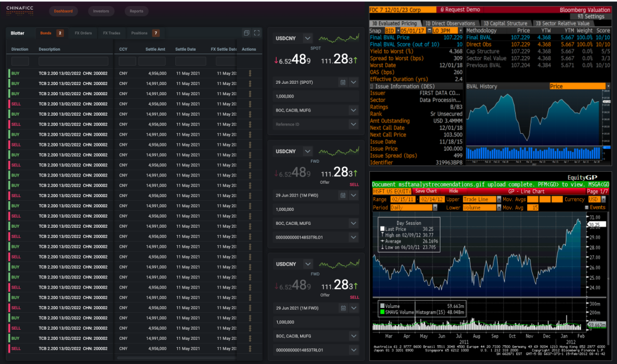This screenshot has height=364, width=617.
Task: Switch to the FX Trades tab
Action: [111, 33]
